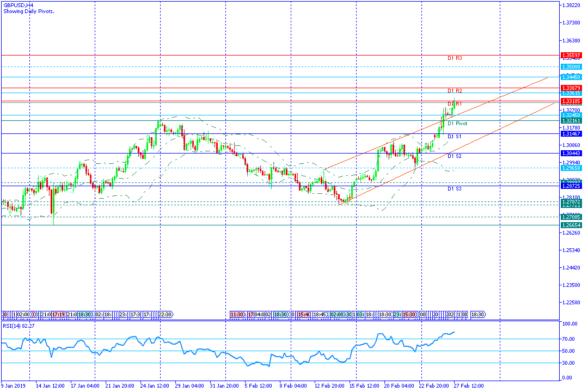Image resolution: width=588 pixels, height=392 pixels.
Task: Select the 9 Jan 2019 date label
Action: [x=13, y=385]
